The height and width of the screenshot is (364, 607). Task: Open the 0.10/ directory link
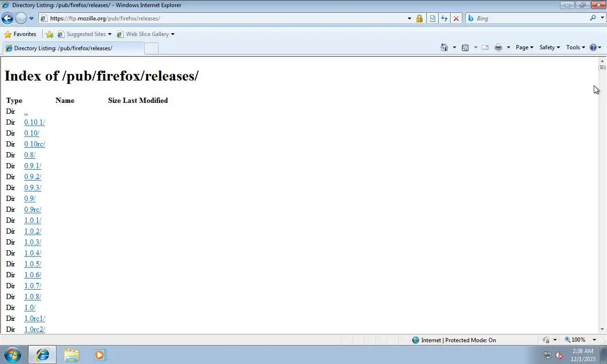coord(32,133)
